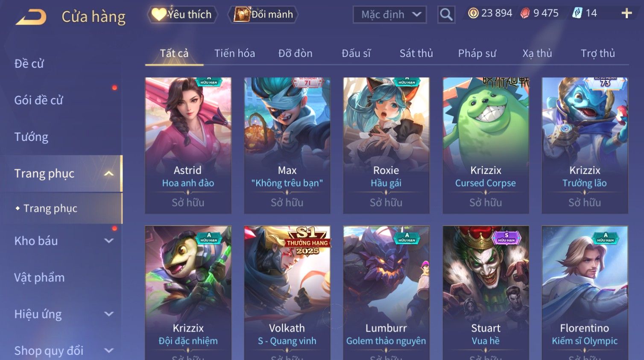
Task: Open the search magnifier icon
Action: [446, 15]
